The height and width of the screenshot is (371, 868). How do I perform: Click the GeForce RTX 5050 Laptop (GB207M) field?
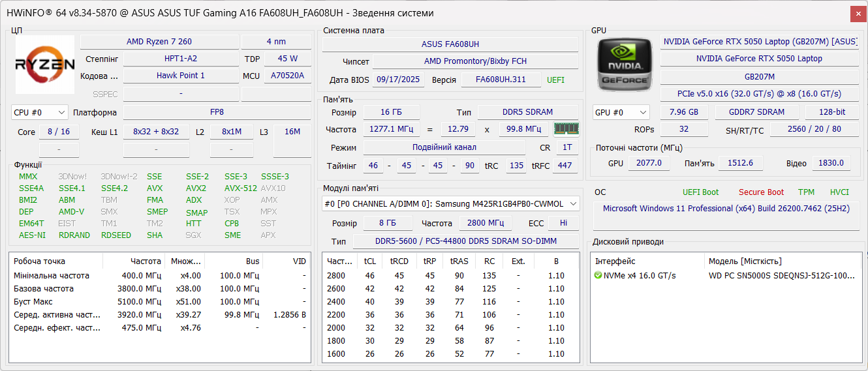coord(760,42)
